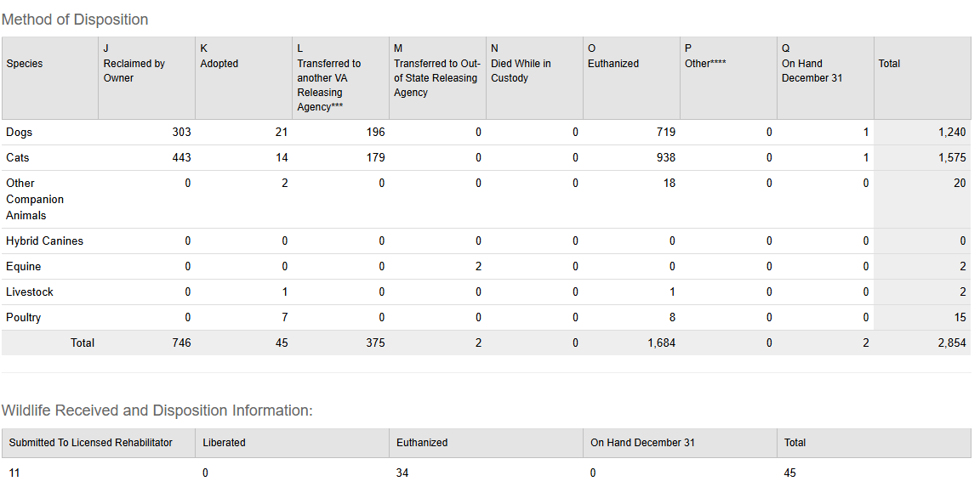The width and height of the screenshot is (980, 504).
Task: Select the Dogs adopted value 21
Action: [282, 133]
